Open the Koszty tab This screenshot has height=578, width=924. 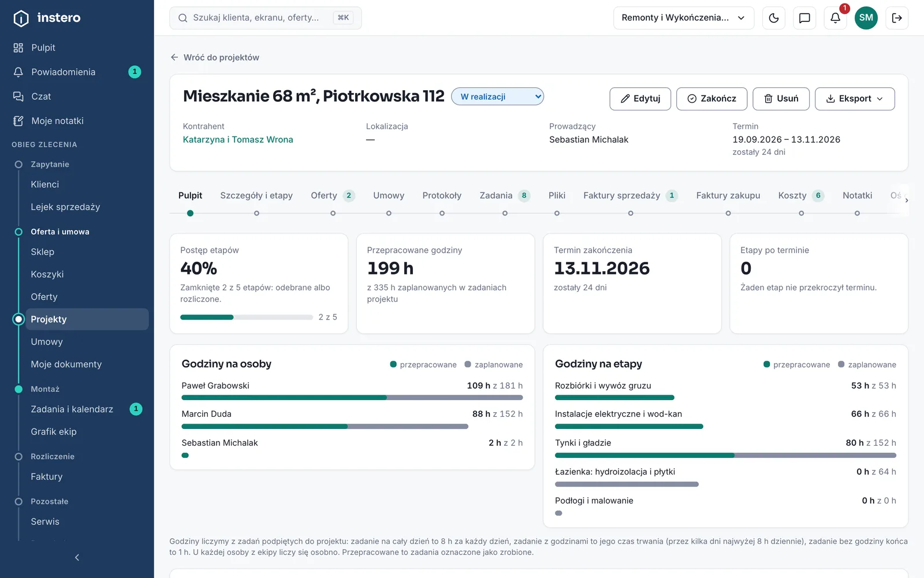[801, 195]
